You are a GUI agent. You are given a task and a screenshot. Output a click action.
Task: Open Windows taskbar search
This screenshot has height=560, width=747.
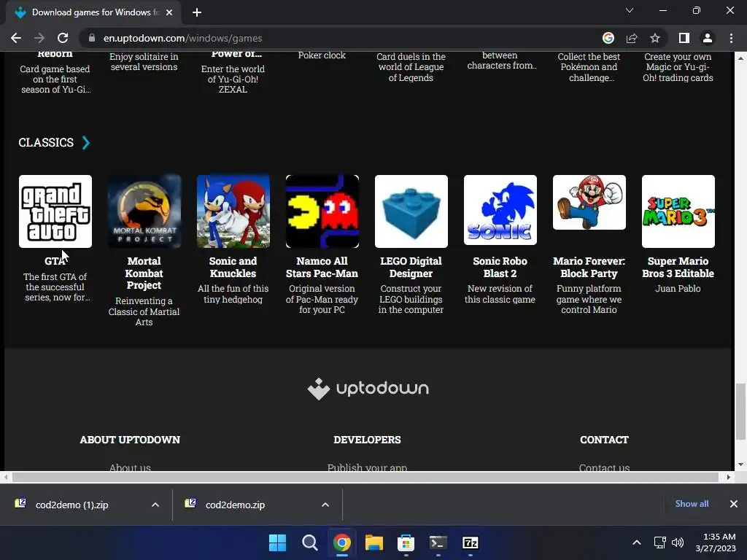tap(309, 542)
